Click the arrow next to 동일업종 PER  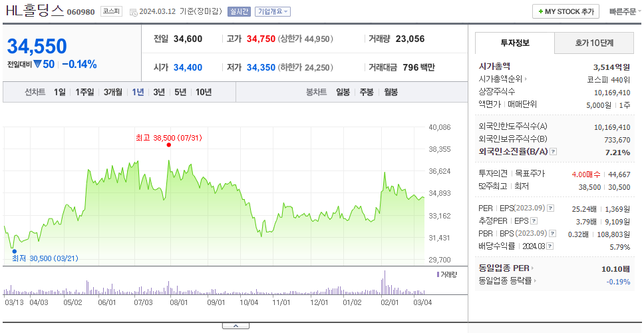tap(532, 268)
